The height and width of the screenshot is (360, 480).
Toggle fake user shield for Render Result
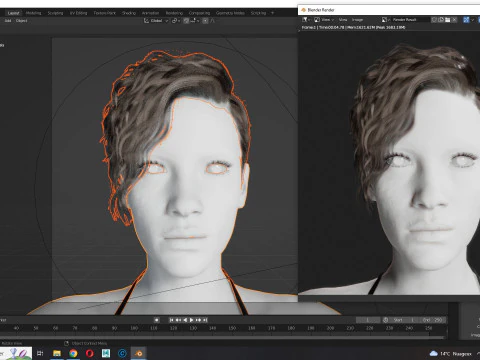[x=434, y=20]
